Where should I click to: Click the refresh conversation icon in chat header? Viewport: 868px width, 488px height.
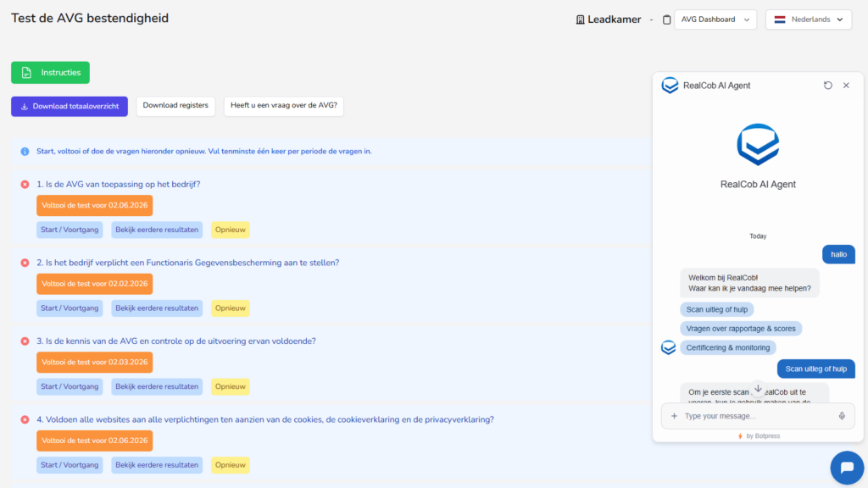coord(828,86)
